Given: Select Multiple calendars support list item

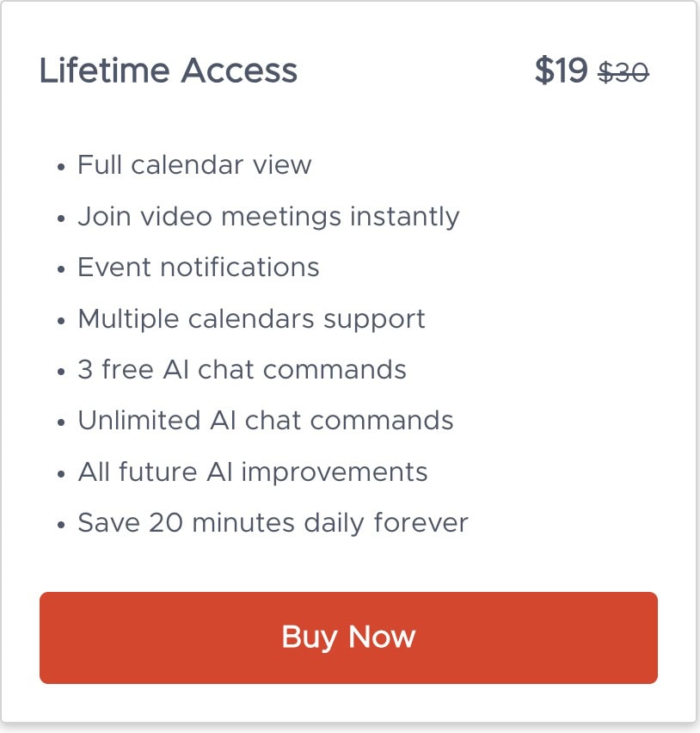Looking at the screenshot, I should pyautogui.click(x=251, y=319).
